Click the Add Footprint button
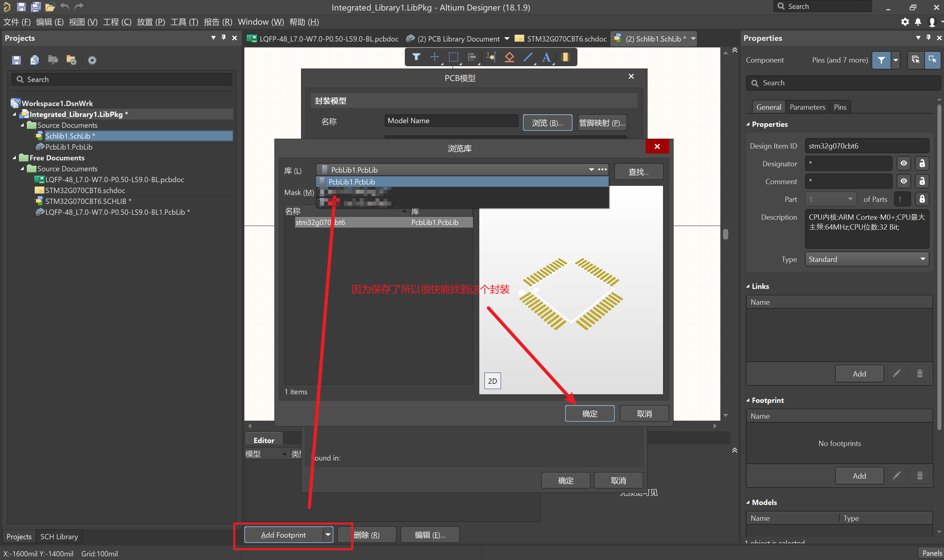 pyautogui.click(x=283, y=535)
